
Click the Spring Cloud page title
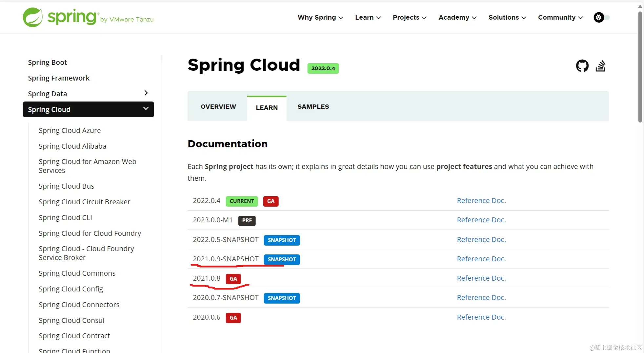[244, 65]
